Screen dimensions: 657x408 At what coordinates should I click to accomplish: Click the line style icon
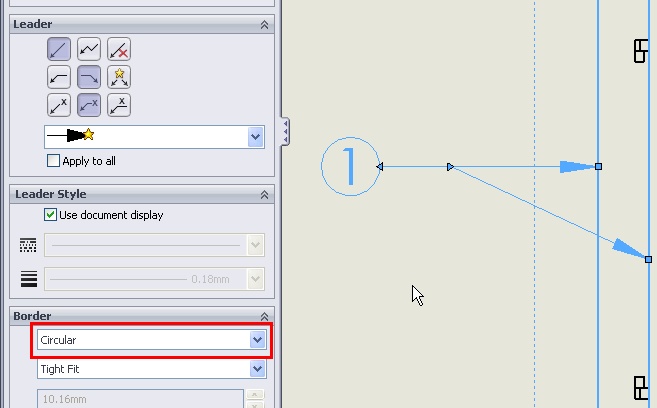point(28,245)
